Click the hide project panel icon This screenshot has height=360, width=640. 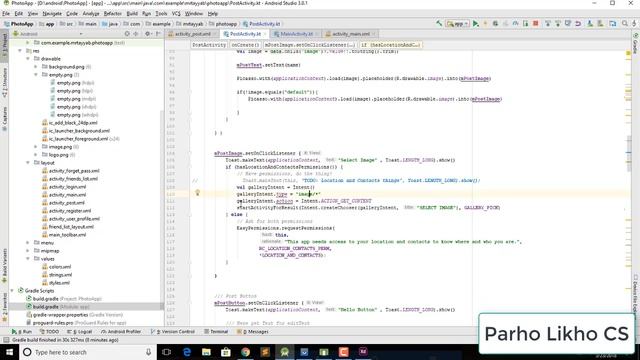158,34
